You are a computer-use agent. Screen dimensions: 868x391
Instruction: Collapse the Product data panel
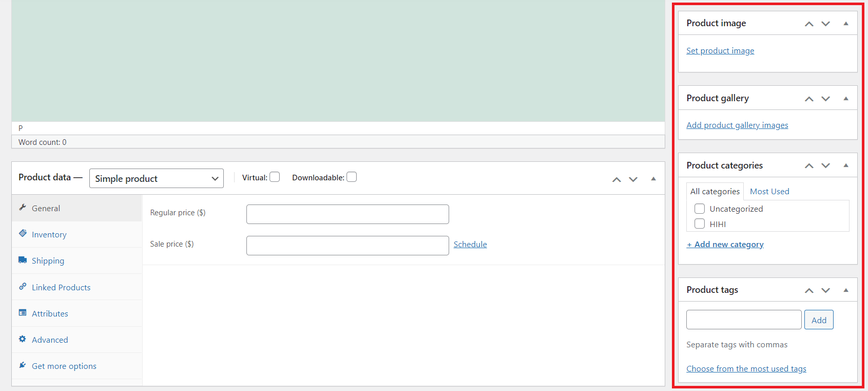pos(653,179)
